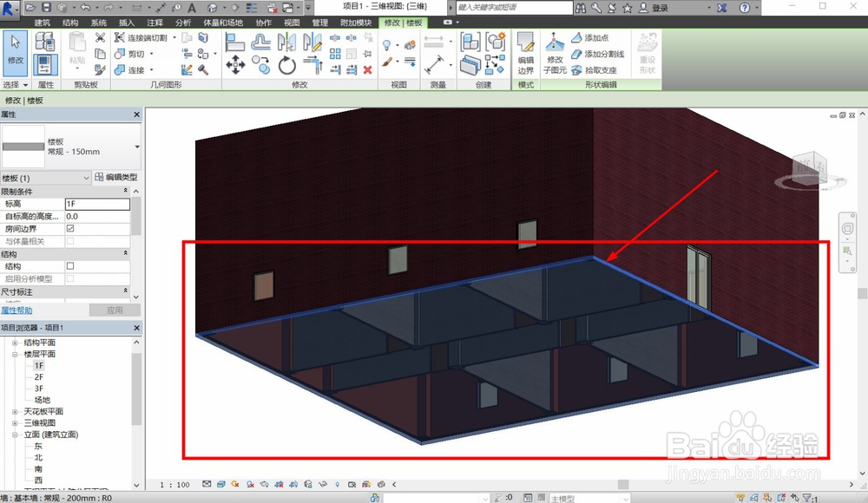Toggle the Properties palette icon
This screenshot has height=503, width=868.
pyautogui.click(x=45, y=65)
